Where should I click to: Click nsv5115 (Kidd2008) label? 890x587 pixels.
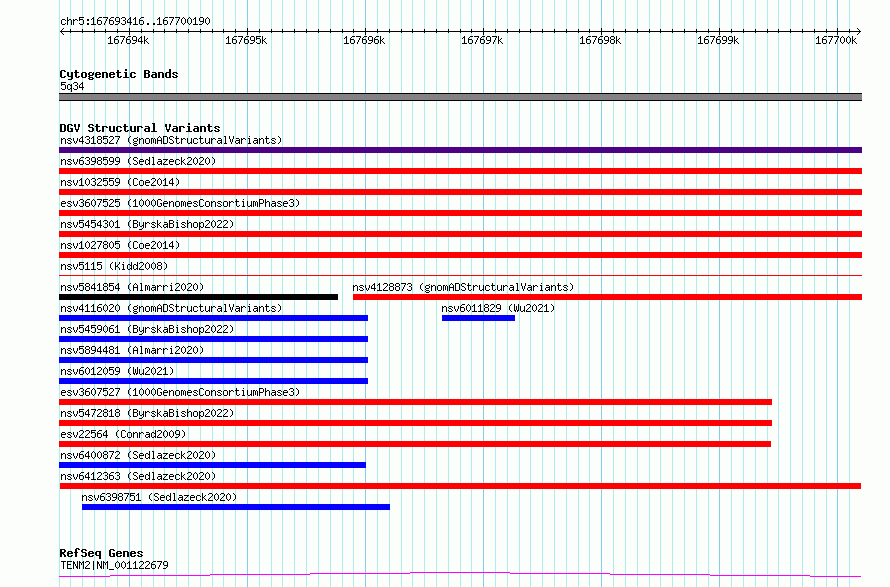[114, 266]
